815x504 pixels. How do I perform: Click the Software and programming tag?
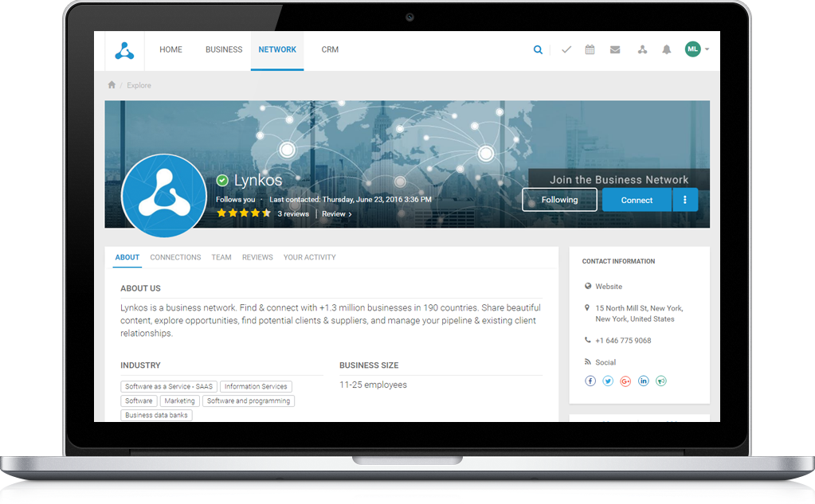point(249,401)
